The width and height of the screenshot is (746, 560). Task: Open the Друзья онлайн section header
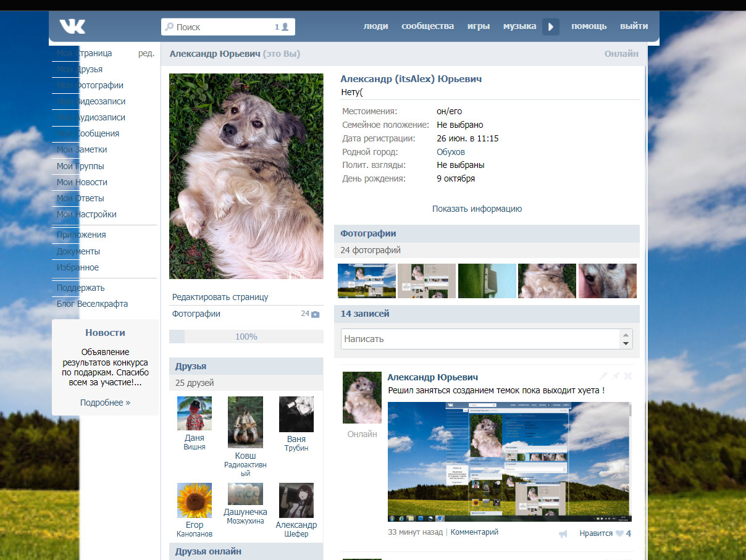246,551
